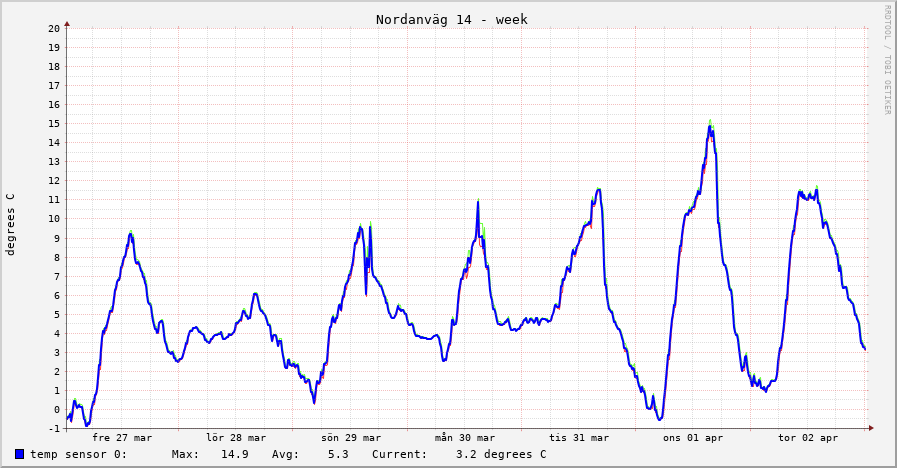The height and width of the screenshot is (468, 897).
Task: Click the red arrow at x-axis end
Action: pos(871,428)
